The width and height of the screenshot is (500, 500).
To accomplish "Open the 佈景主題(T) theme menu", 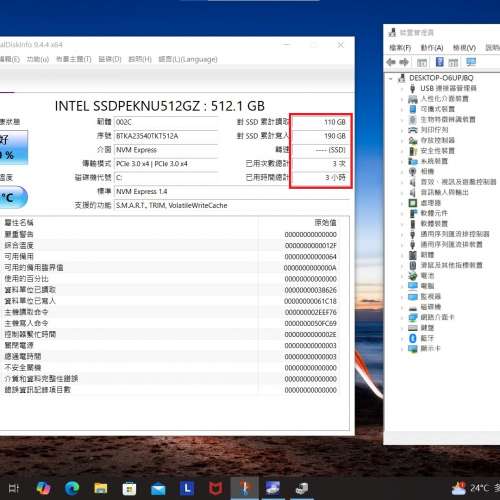I will (74, 59).
